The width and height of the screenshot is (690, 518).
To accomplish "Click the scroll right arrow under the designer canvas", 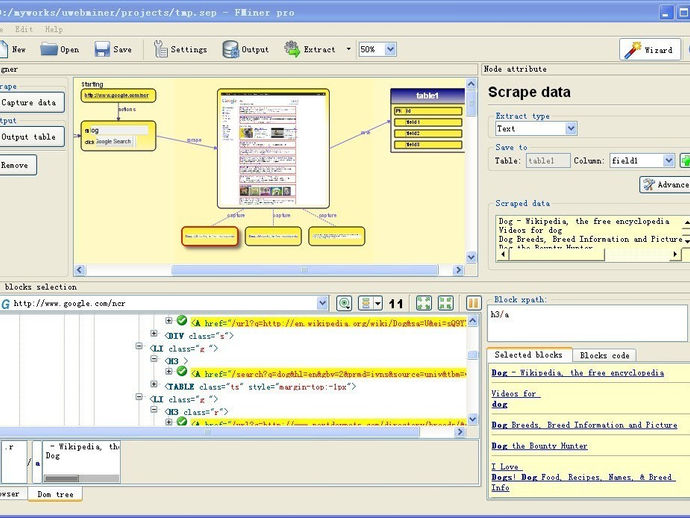I will coord(458,270).
